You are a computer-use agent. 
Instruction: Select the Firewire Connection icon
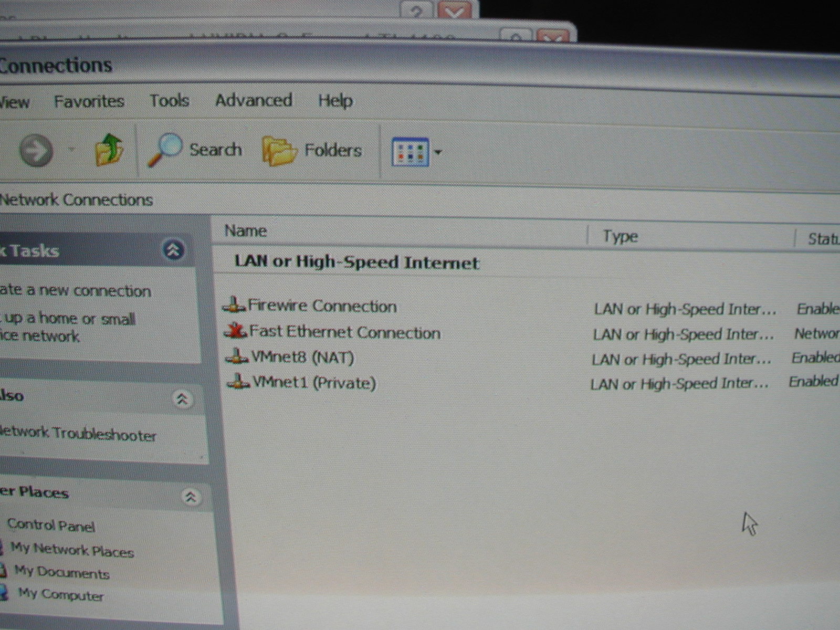234,304
